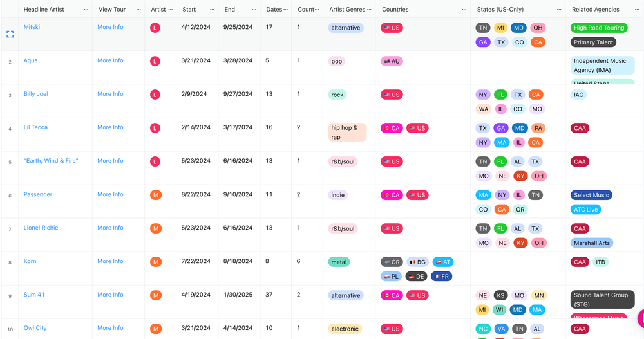Click the VA state tag in Owl City row
The height and width of the screenshot is (339, 644).
(502, 329)
